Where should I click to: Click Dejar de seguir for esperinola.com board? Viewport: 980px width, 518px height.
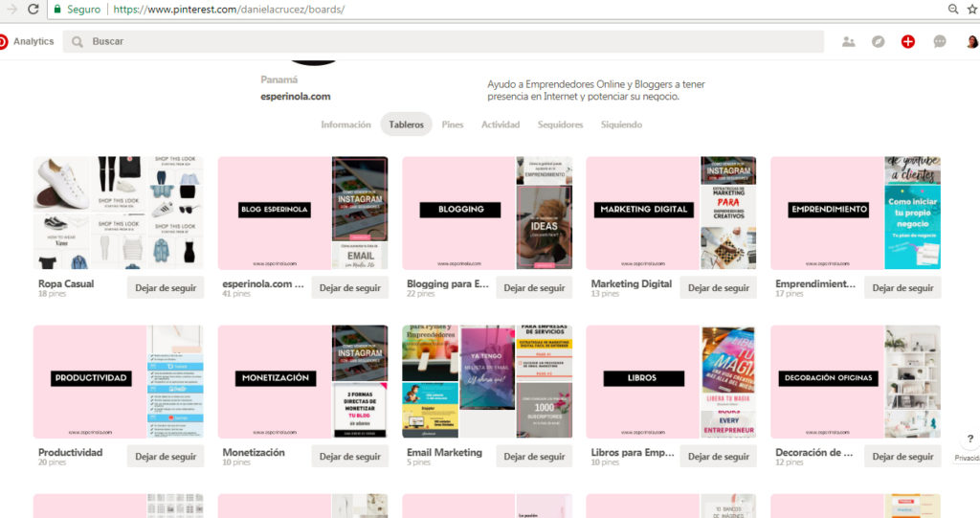350,288
